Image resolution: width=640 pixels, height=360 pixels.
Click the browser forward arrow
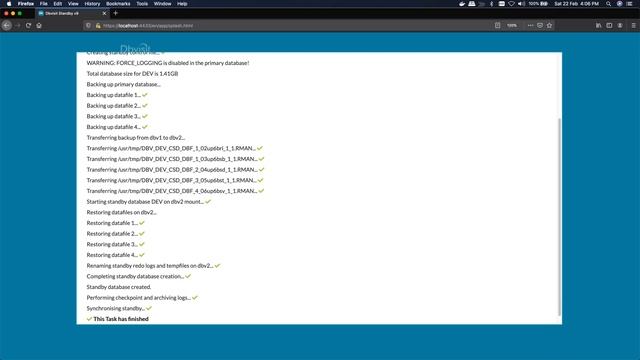click(18, 25)
